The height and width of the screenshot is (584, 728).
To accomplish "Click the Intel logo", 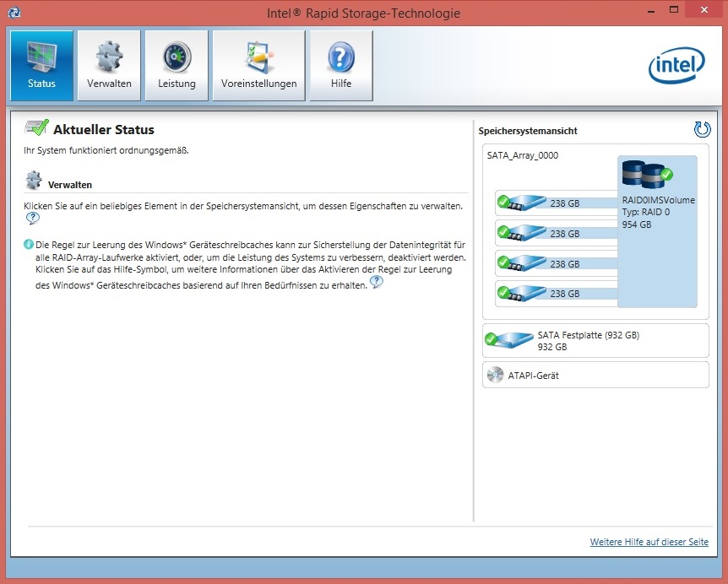I will 676,65.
